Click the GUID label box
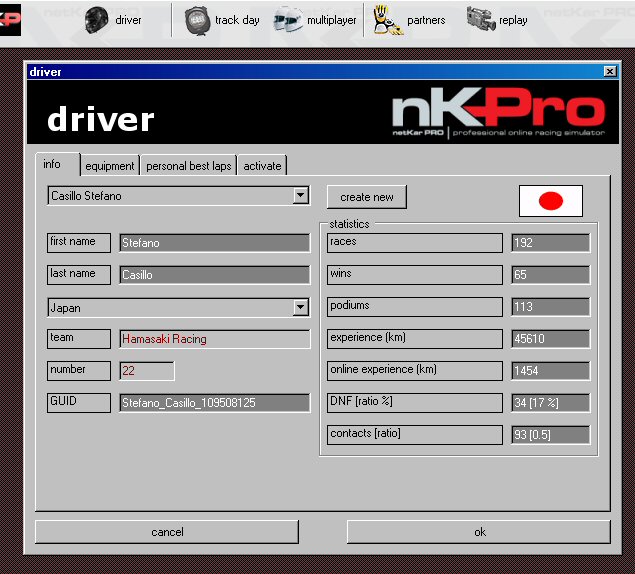 click(x=79, y=403)
